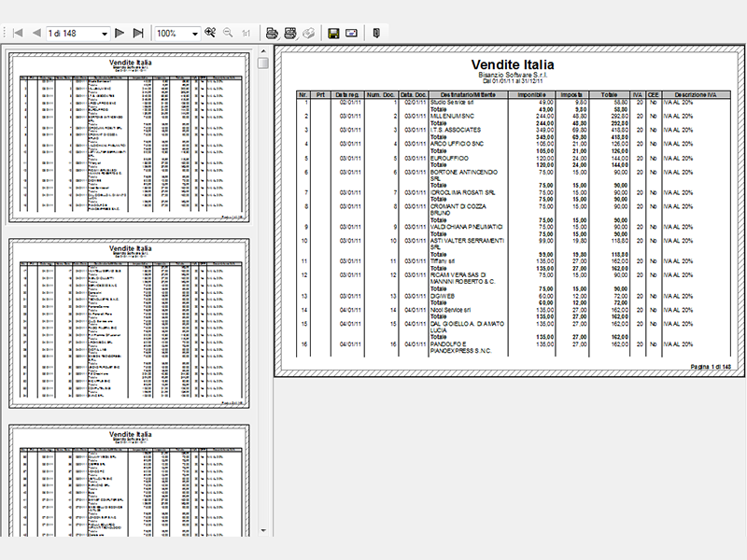Click the thumbnail panel scrollbar handle
The image size is (747, 560).
(x=263, y=63)
